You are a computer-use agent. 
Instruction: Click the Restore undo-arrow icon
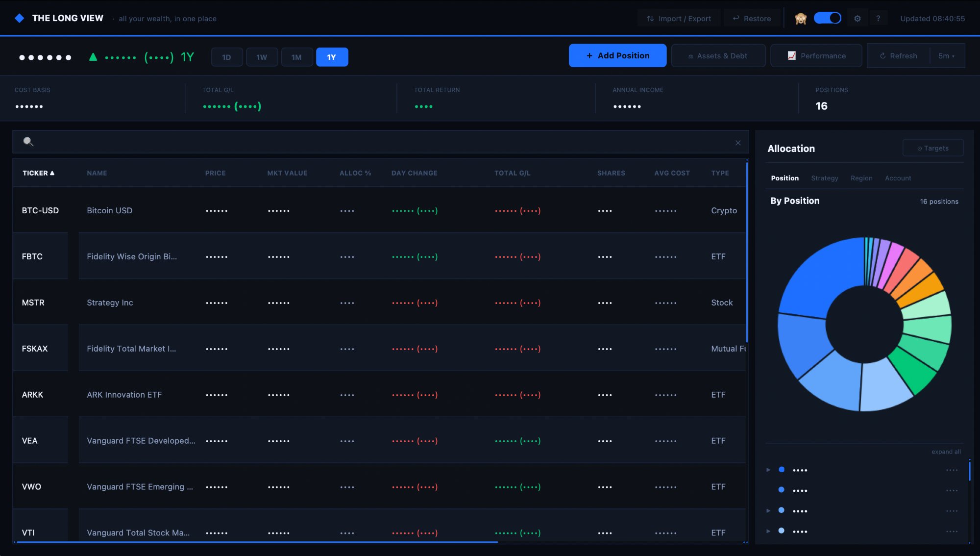[x=735, y=18]
